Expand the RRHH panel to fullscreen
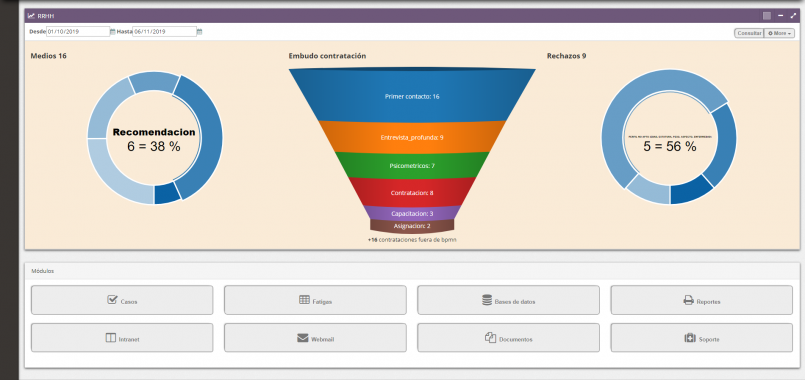805x380 pixels. [x=793, y=16]
